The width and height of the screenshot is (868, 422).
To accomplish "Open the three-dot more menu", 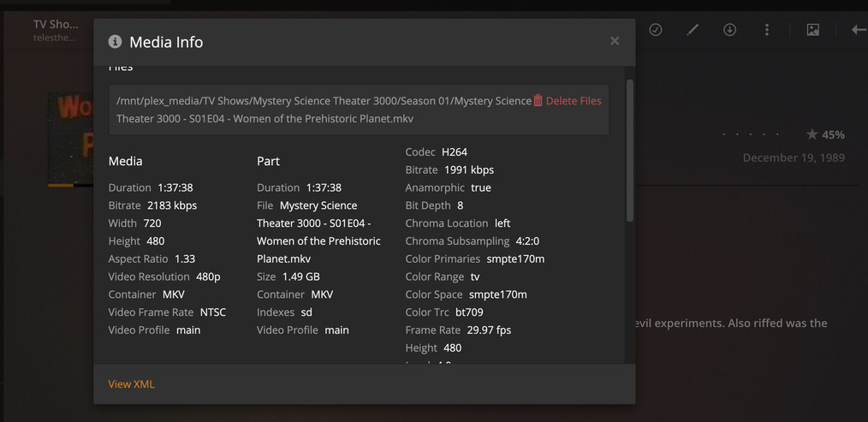I will click(x=767, y=30).
